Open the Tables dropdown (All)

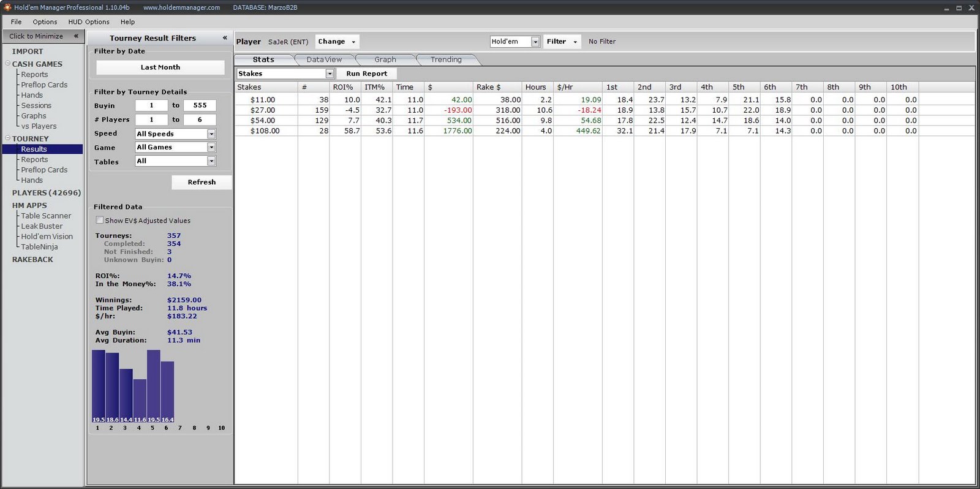(211, 161)
